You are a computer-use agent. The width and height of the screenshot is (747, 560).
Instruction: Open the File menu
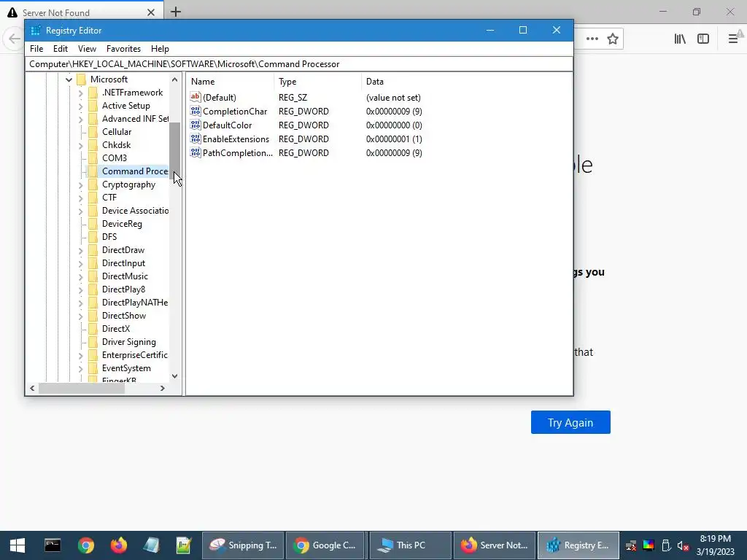[x=36, y=49]
